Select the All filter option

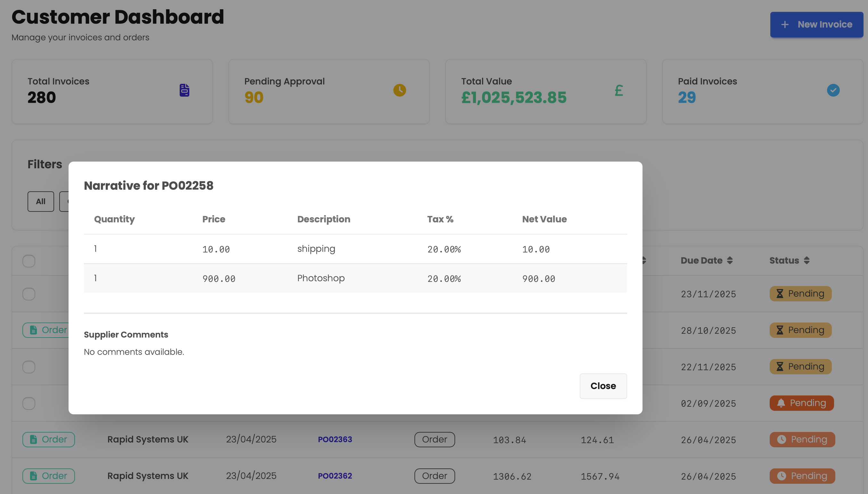coord(40,201)
